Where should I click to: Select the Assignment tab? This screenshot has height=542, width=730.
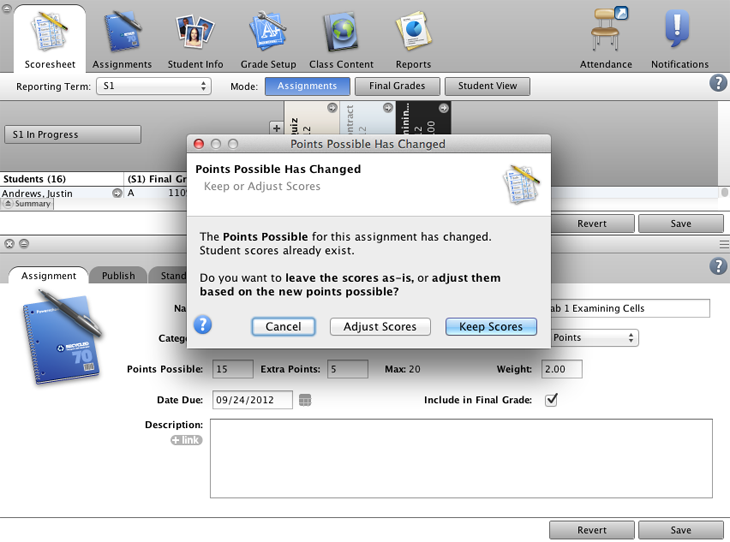(48, 276)
